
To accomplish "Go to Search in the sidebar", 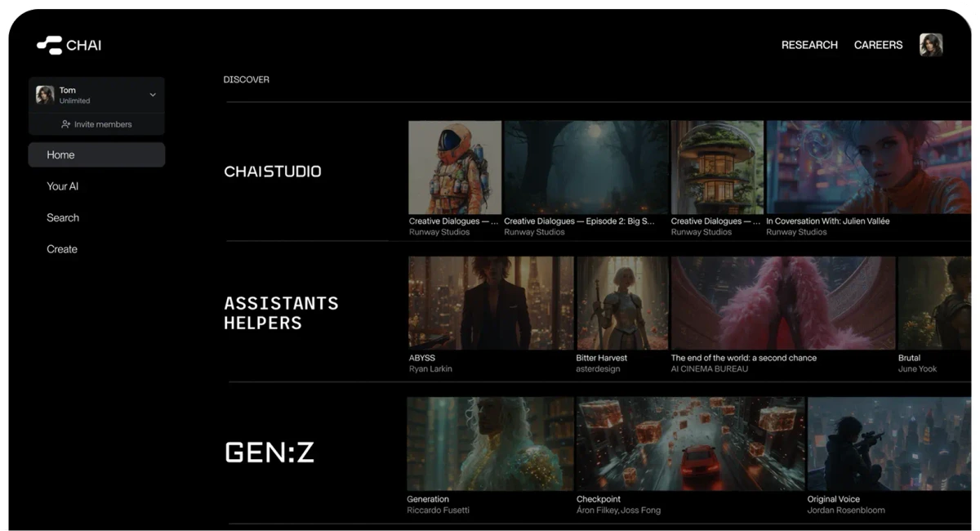I will pyautogui.click(x=63, y=217).
